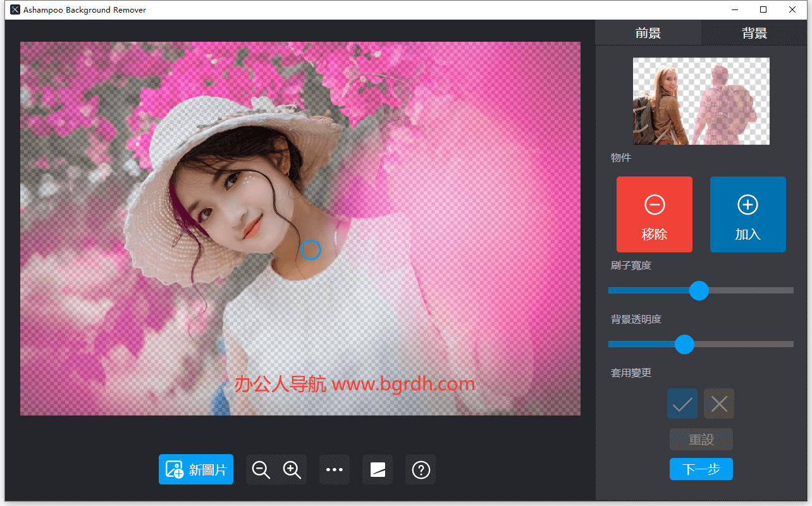Screen dimensions: 812x506
Task: Reveal view options from the layered square icon
Action: coord(378,469)
